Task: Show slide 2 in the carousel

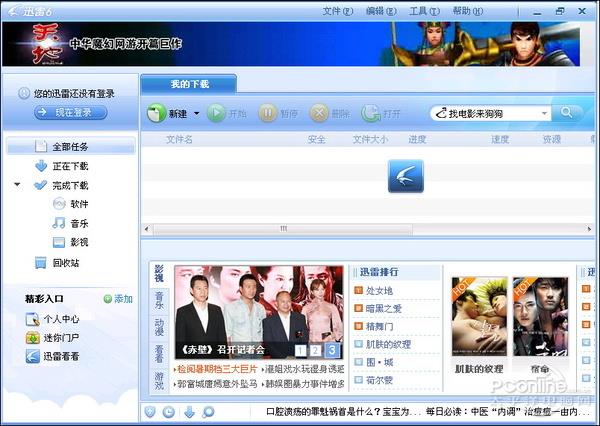Action: click(315, 350)
